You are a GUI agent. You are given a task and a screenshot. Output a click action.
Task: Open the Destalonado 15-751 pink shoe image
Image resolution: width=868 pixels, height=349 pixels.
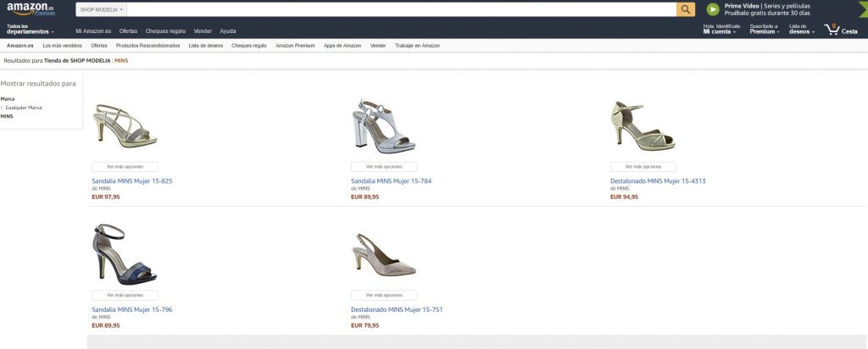coord(384,254)
